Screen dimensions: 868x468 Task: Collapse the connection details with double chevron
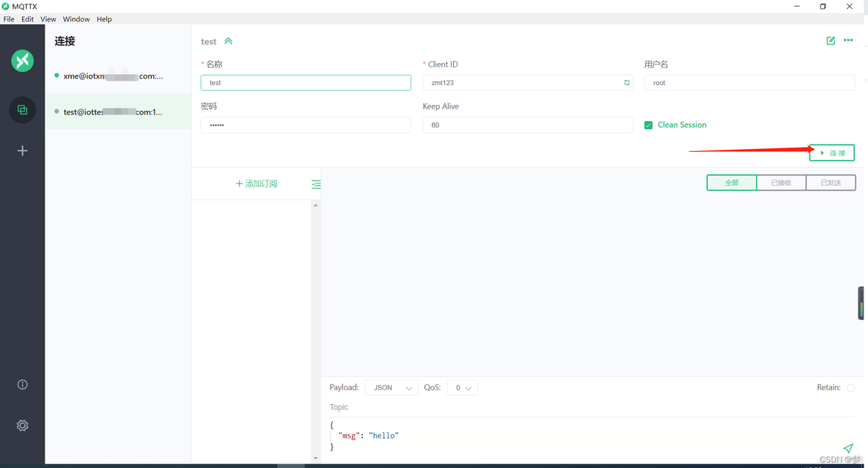pyautogui.click(x=228, y=42)
